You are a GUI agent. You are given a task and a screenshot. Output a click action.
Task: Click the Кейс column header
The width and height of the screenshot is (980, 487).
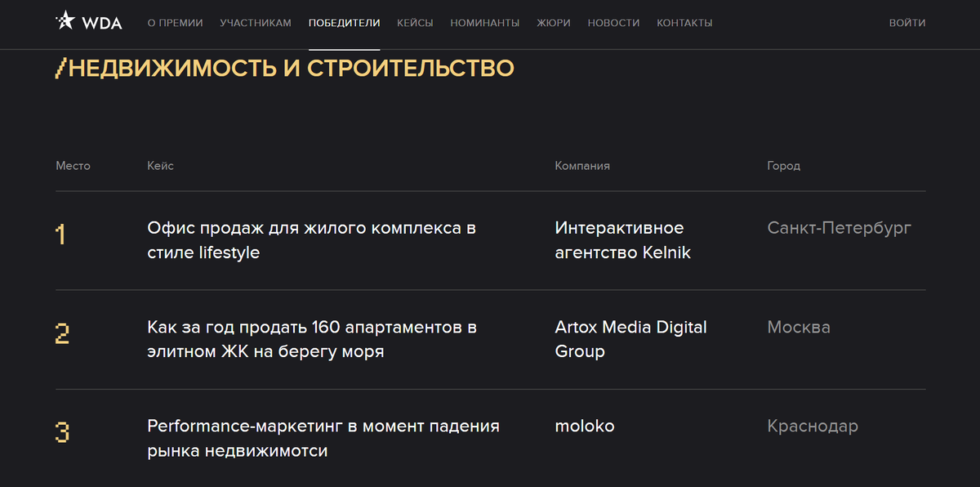pos(160,166)
